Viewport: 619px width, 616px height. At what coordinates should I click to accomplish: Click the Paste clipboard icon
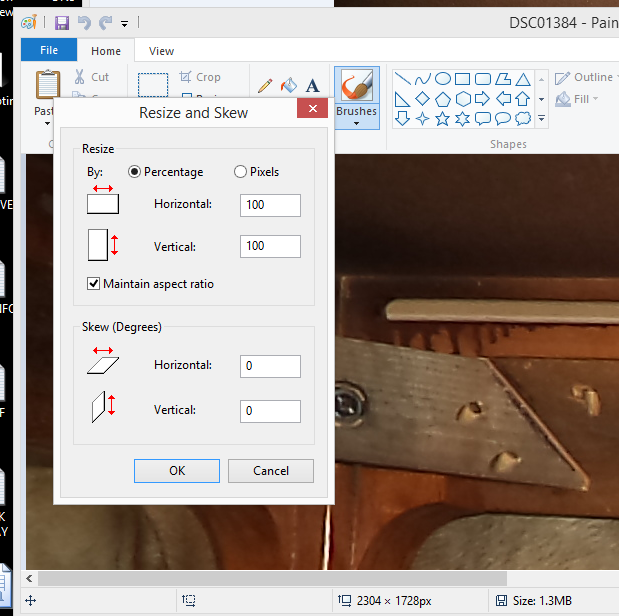[48, 84]
